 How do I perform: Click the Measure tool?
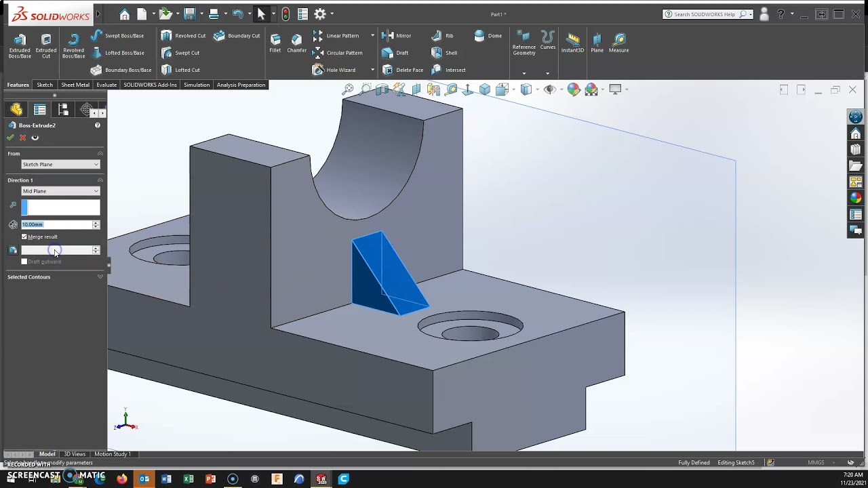pyautogui.click(x=618, y=43)
